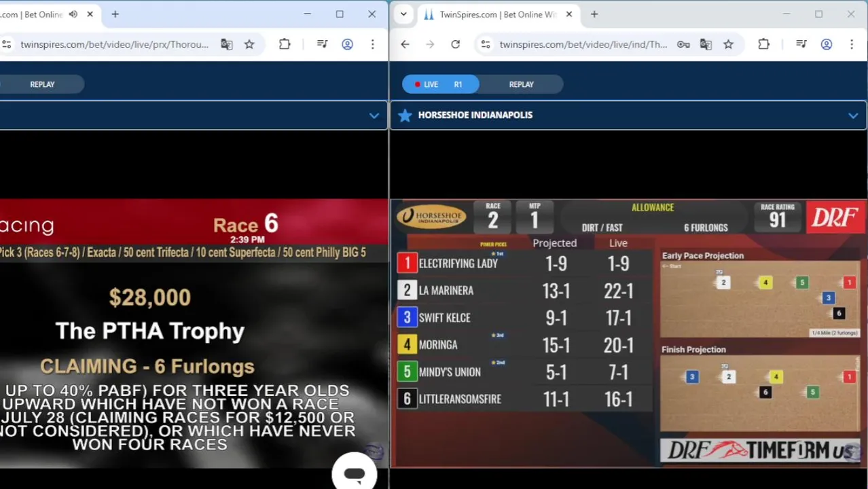
Task: Click $28,000 purse text in left video
Action: (150, 297)
